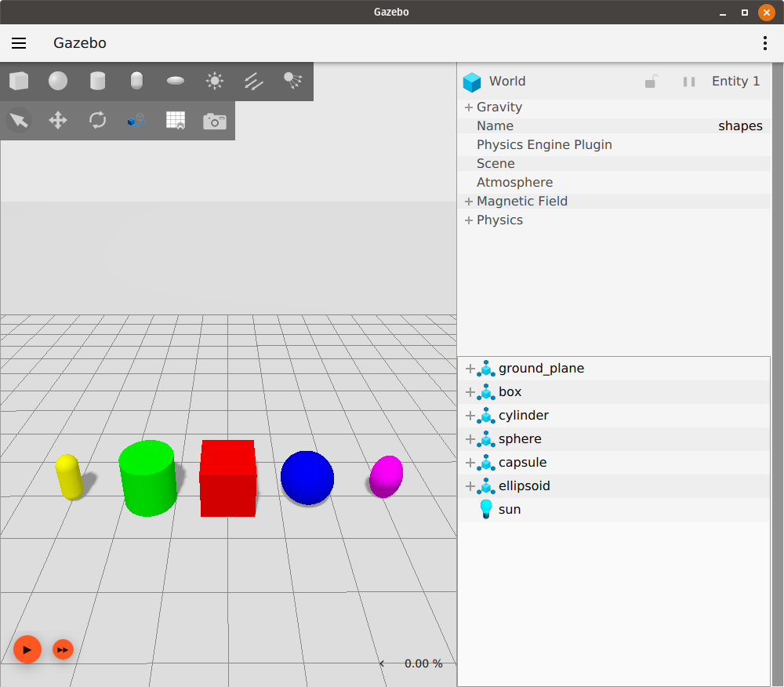The height and width of the screenshot is (687, 784).
Task: Open the snap settings tool
Action: 136,121
